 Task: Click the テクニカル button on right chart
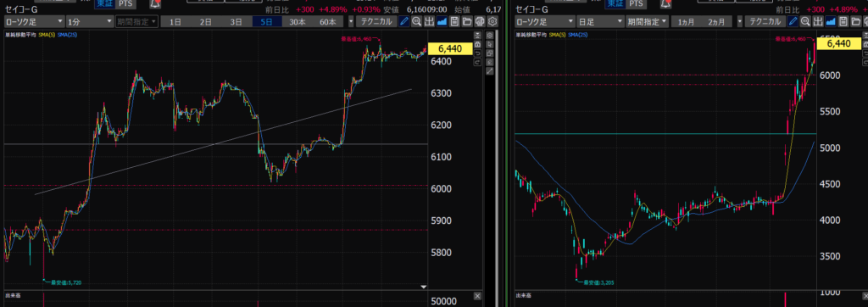click(x=765, y=21)
